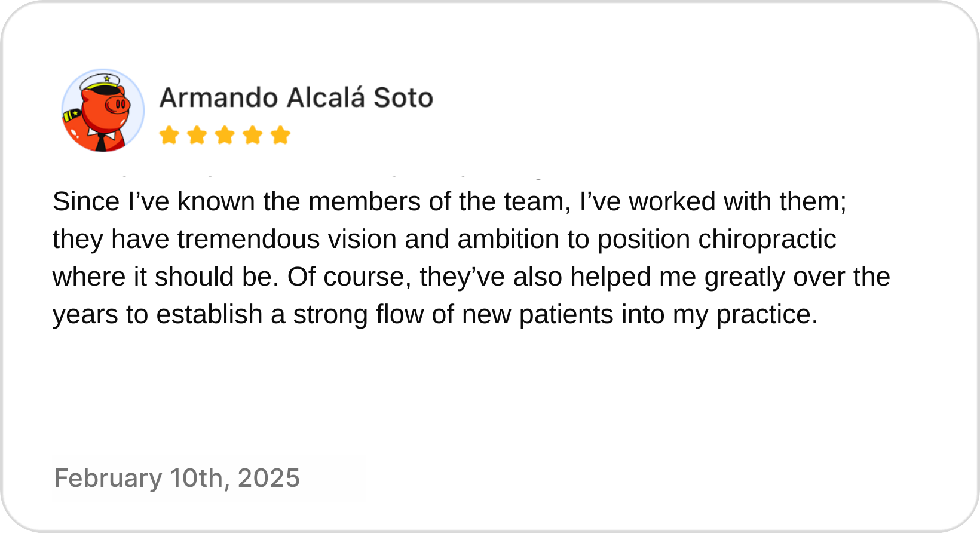Viewport: 980px width, 552px height.
Task: Click the black tie on the pig avatar
Action: [x=101, y=142]
